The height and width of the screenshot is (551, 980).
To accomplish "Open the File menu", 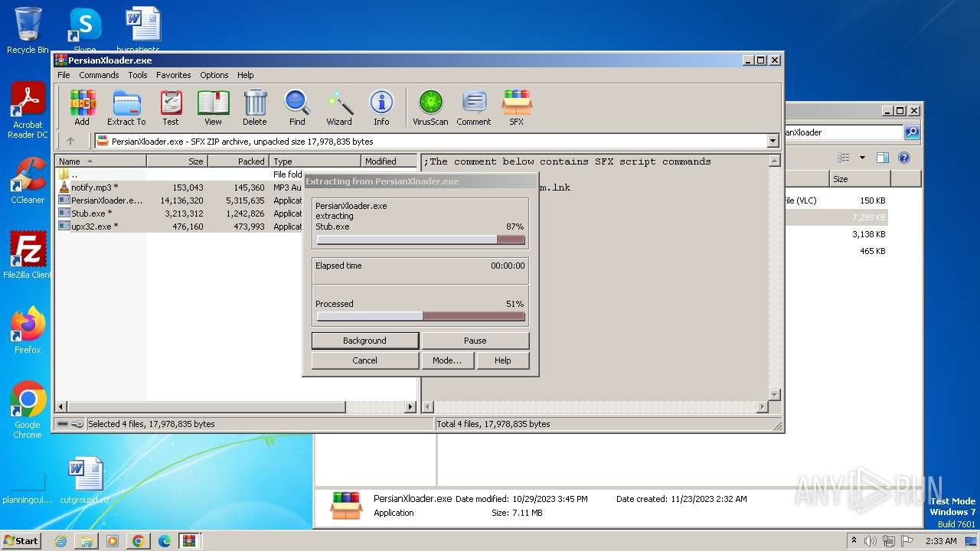I will click(x=64, y=75).
